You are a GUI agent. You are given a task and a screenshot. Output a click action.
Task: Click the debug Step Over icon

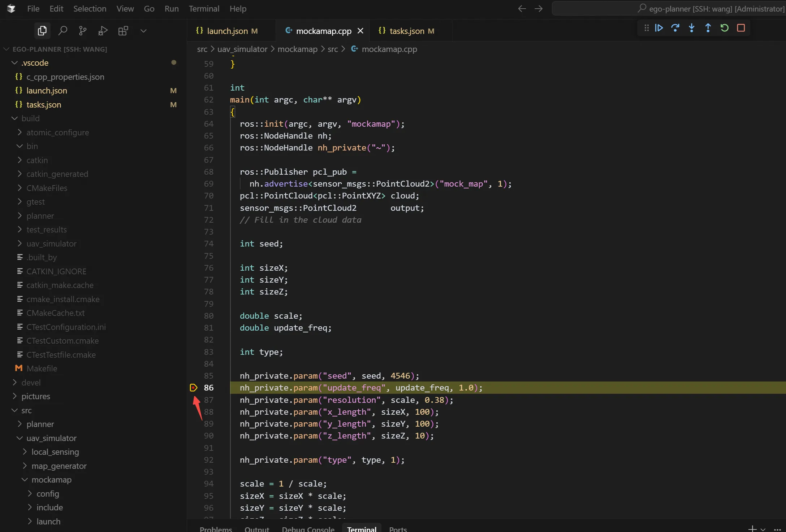tap(675, 28)
